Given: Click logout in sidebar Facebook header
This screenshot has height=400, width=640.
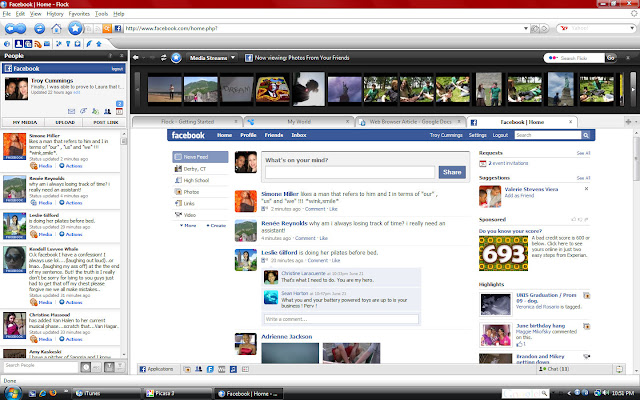Looking at the screenshot, I should point(117,69).
